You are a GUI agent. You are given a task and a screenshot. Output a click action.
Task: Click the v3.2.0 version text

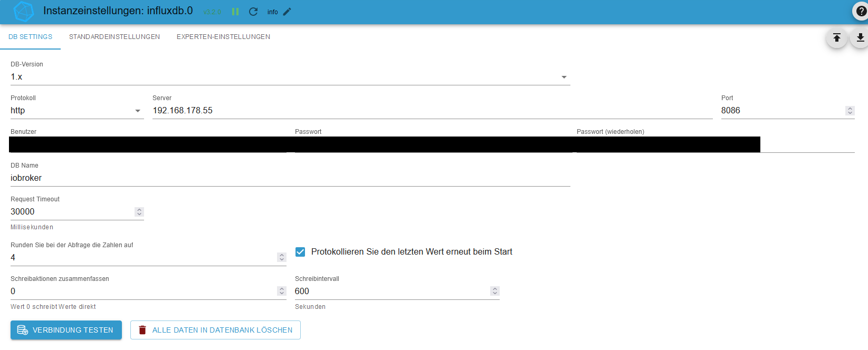(212, 12)
